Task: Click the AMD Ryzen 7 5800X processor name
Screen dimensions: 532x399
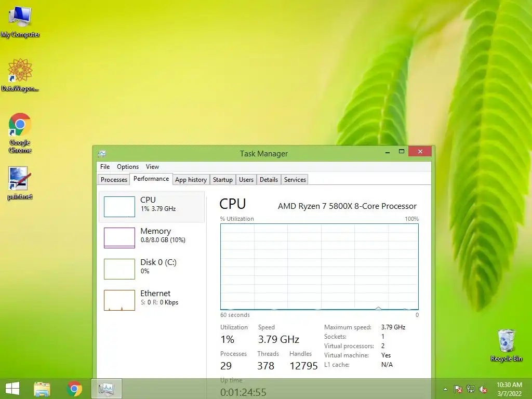Action: (x=347, y=206)
